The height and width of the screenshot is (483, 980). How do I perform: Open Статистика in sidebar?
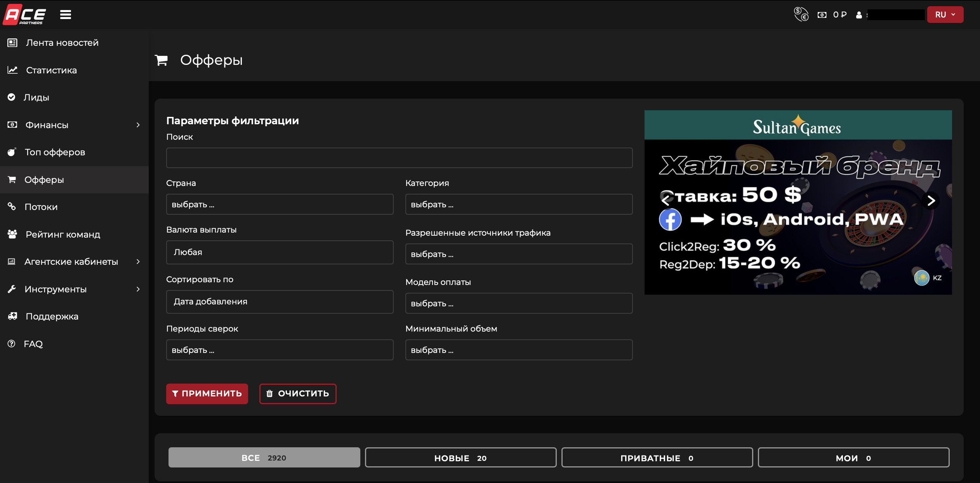pos(51,70)
